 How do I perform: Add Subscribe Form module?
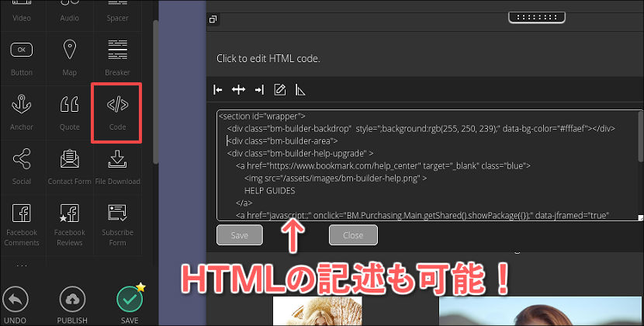click(x=117, y=225)
